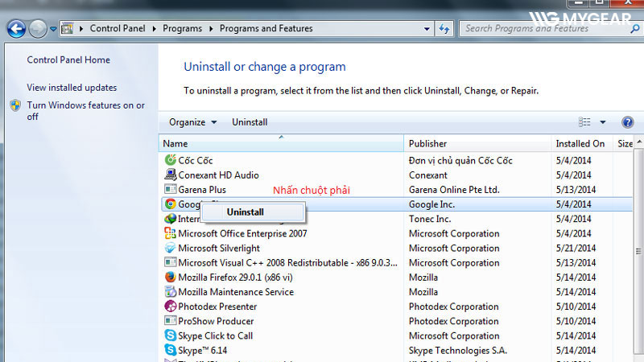Open help with the question mark icon
This screenshot has height=362, width=644.
(628, 122)
